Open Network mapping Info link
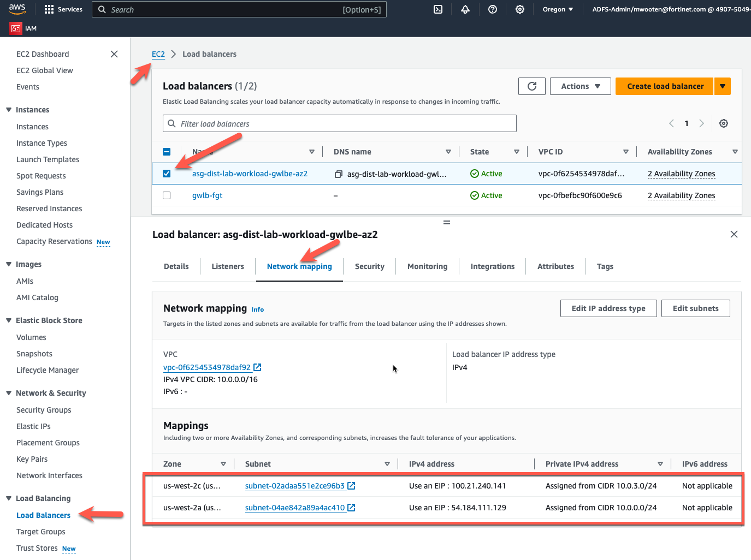This screenshot has height=560, width=751. click(x=258, y=309)
